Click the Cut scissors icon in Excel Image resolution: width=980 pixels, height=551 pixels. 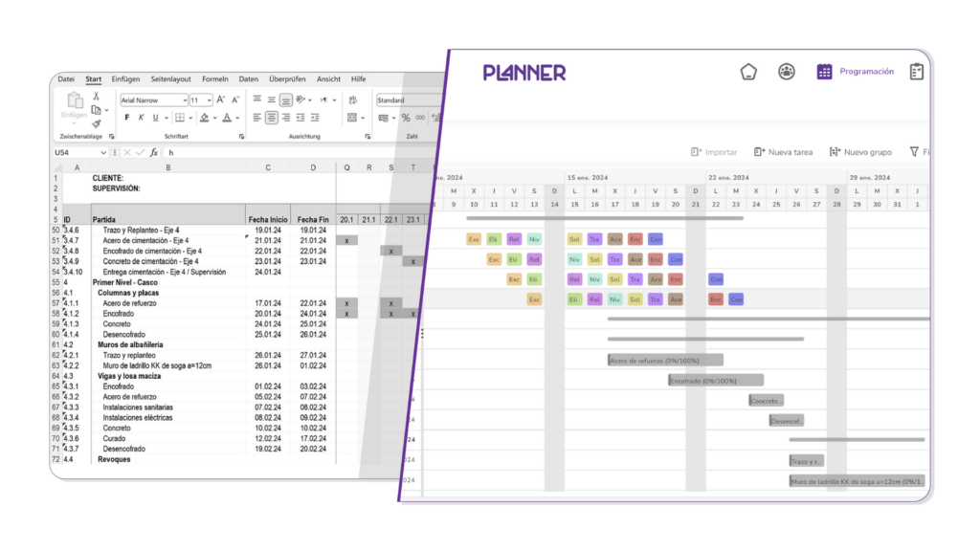(x=97, y=96)
